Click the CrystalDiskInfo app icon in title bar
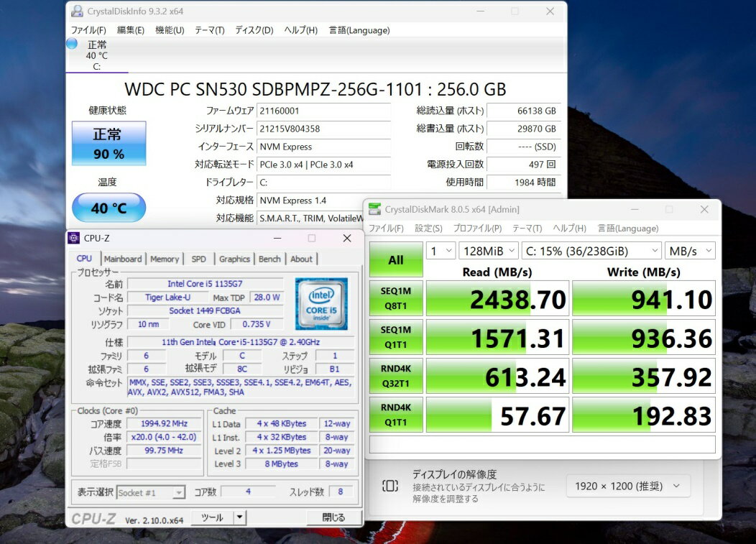The height and width of the screenshot is (544, 756). tap(77, 11)
